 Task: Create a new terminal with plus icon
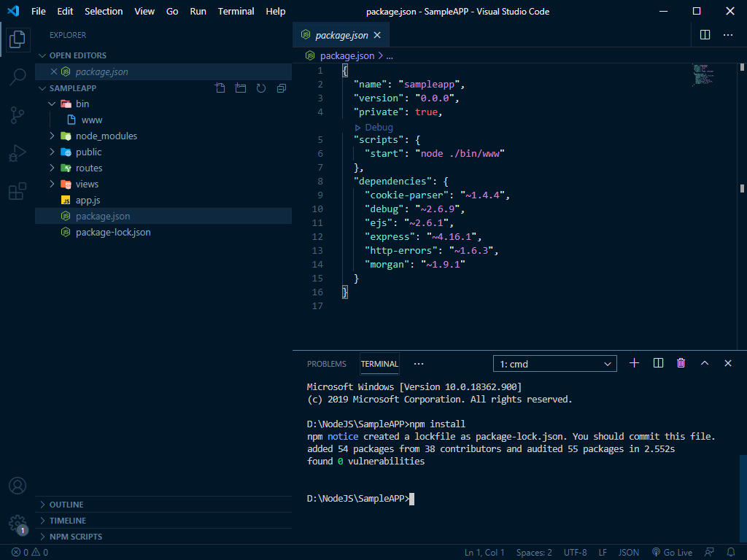click(x=634, y=363)
